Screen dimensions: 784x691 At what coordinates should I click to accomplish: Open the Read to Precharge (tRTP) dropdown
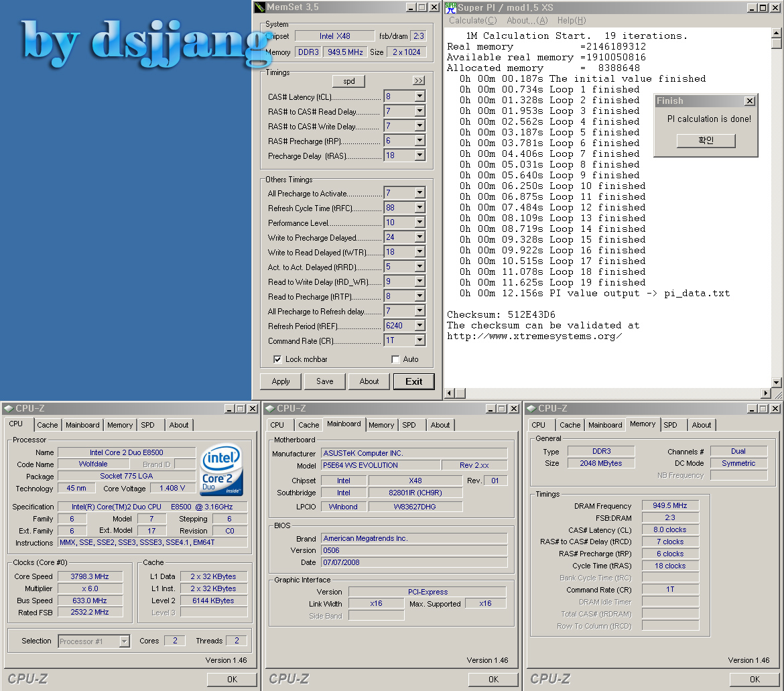click(x=420, y=296)
